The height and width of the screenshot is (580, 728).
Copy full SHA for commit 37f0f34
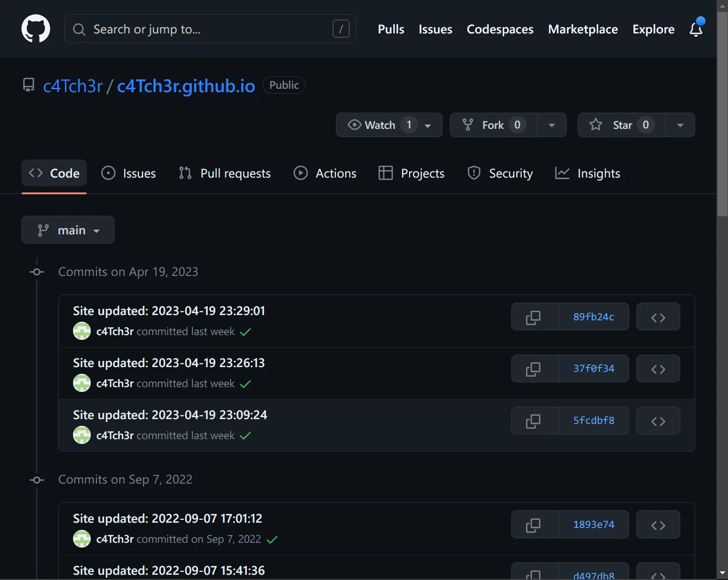[533, 369]
